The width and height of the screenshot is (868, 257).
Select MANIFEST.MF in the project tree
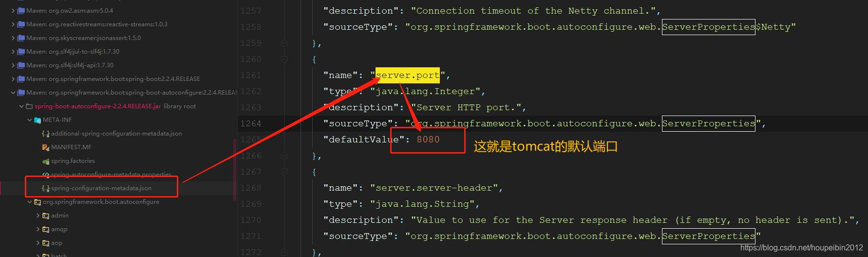71,147
